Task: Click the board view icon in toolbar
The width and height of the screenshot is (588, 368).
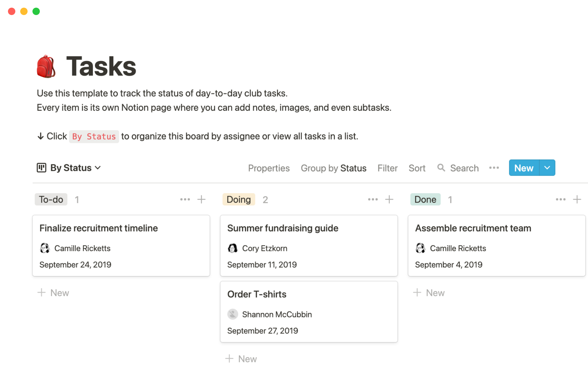Action: (41, 167)
